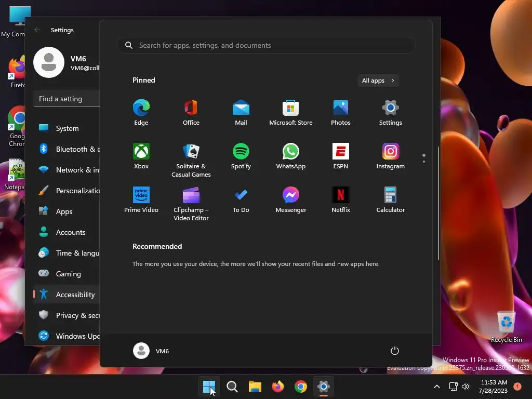
Task: Open the Edge pinned app
Action: pyautogui.click(x=141, y=113)
